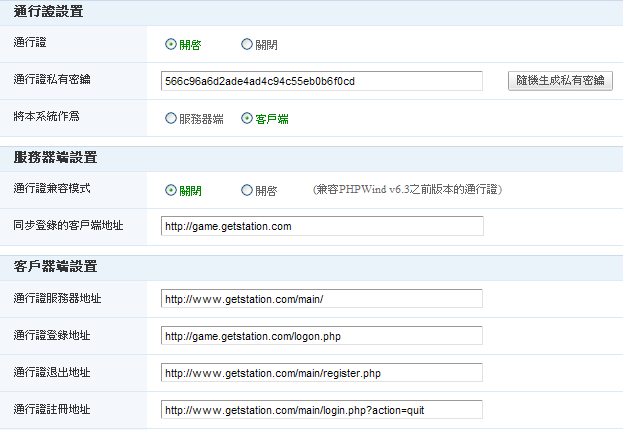
Task: Select 關閉 radio for 通行證
Action: (x=247, y=44)
